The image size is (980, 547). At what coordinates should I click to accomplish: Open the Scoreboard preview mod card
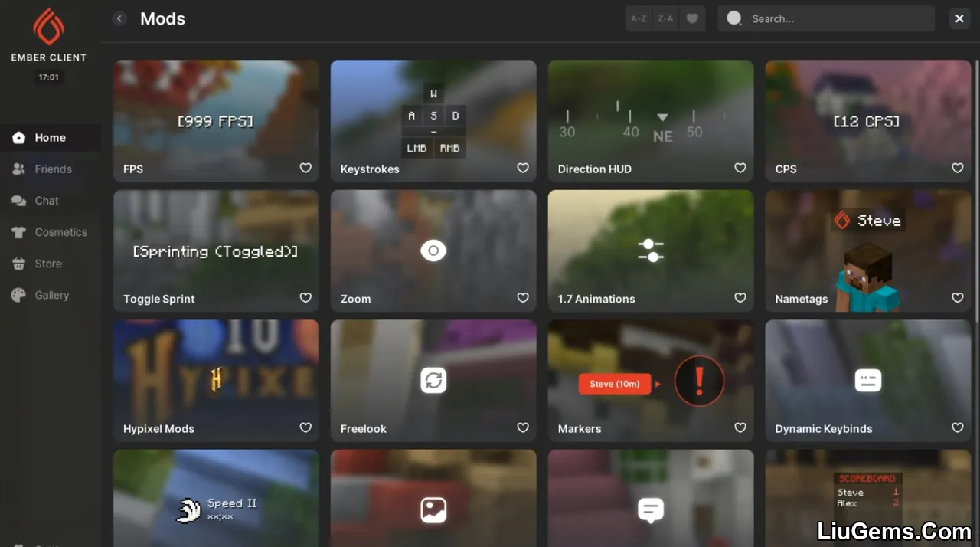[868, 498]
